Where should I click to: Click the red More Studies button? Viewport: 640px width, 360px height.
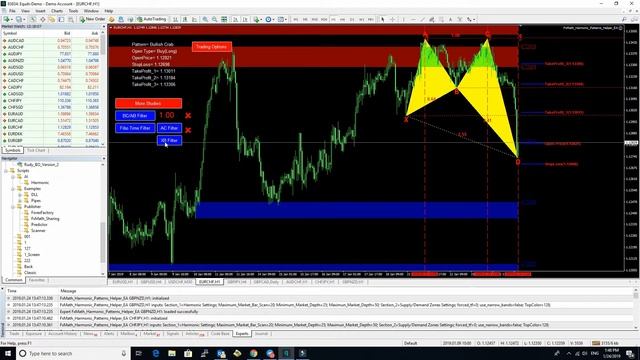coord(148,103)
